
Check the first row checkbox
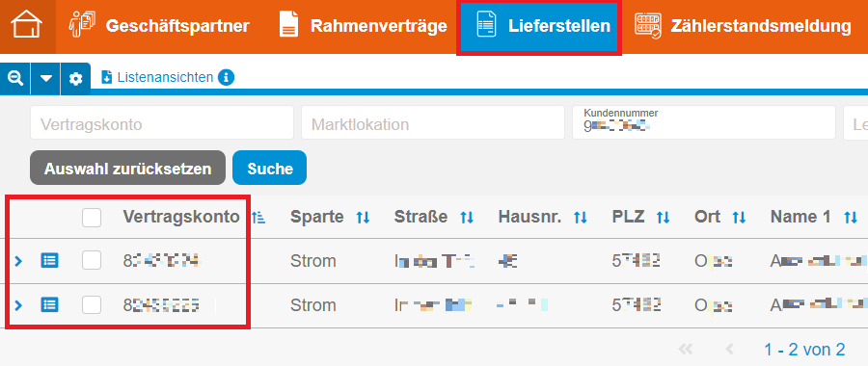[x=92, y=260]
